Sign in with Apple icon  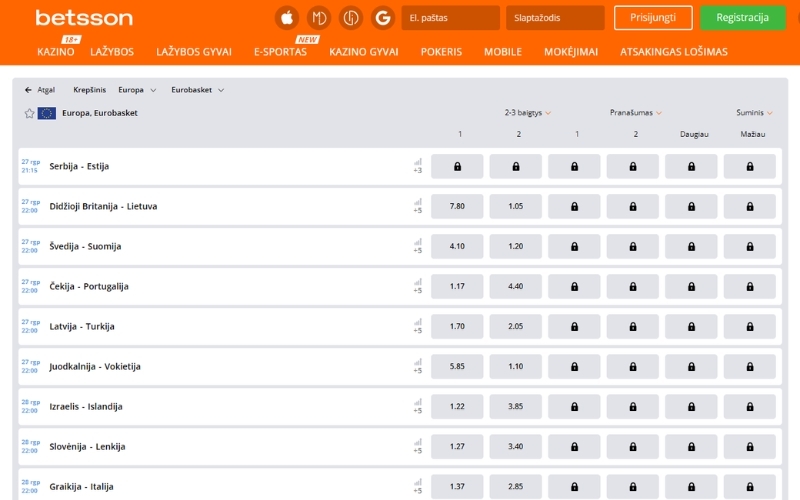pyautogui.click(x=287, y=18)
